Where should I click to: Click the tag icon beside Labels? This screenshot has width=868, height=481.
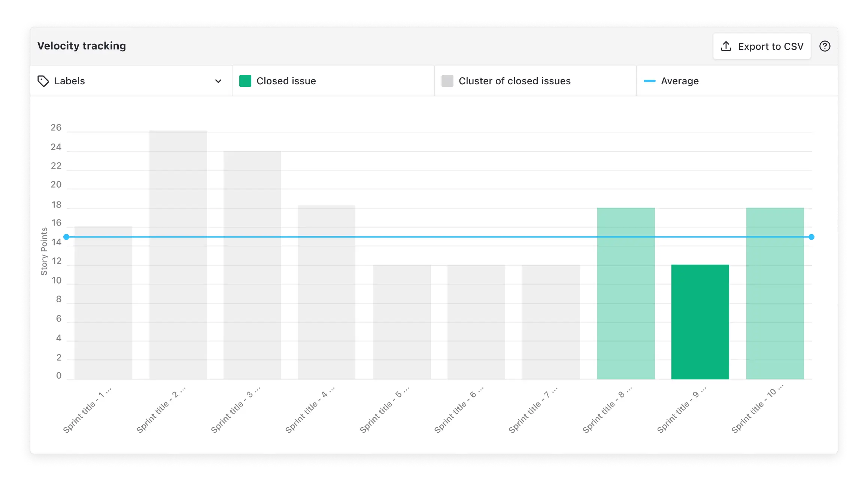click(x=43, y=81)
